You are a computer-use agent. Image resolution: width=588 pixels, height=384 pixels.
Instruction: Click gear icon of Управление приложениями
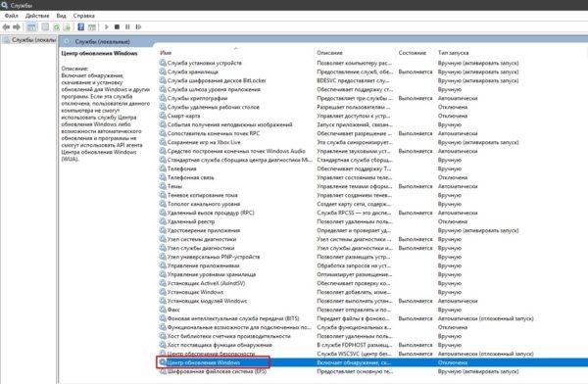point(163,265)
